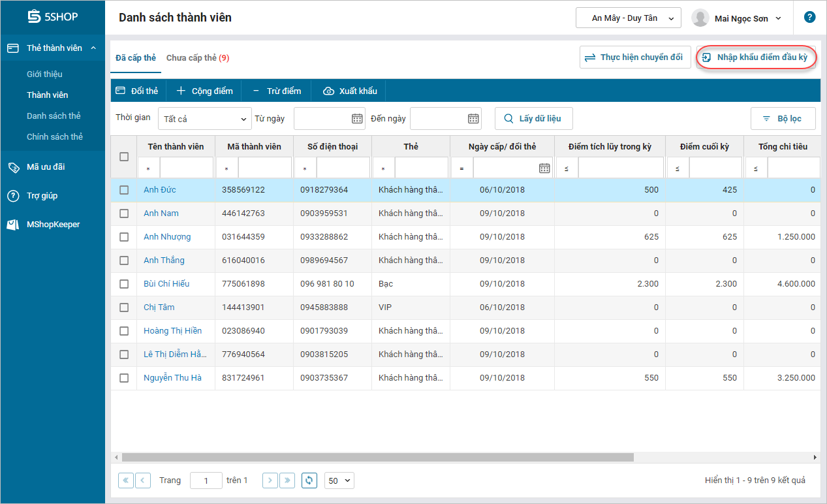Switch to the Đã cấp thẻ tab
The width and height of the screenshot is (827, 504).
pos(136,57)
